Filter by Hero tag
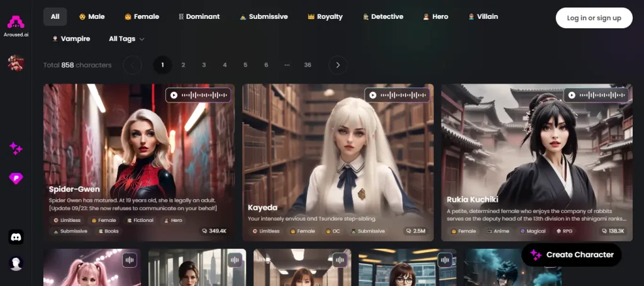The image size is (644, 286). 435,17
